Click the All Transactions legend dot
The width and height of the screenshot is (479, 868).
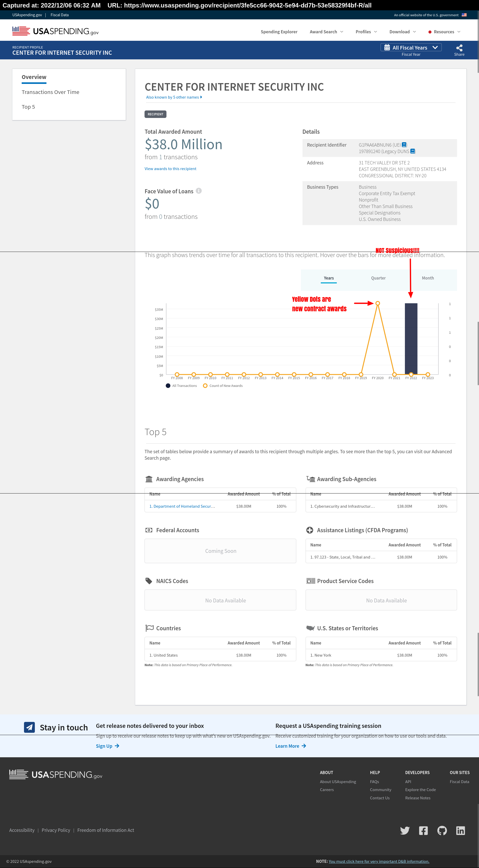(x=168, y=386)
